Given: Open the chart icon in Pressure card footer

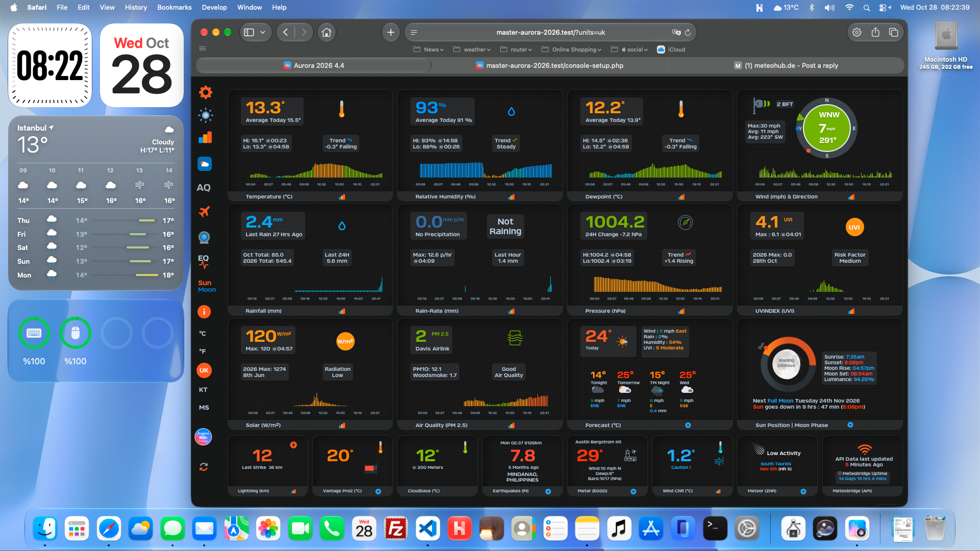Looking at the screenshot, I should pos(681,311).
